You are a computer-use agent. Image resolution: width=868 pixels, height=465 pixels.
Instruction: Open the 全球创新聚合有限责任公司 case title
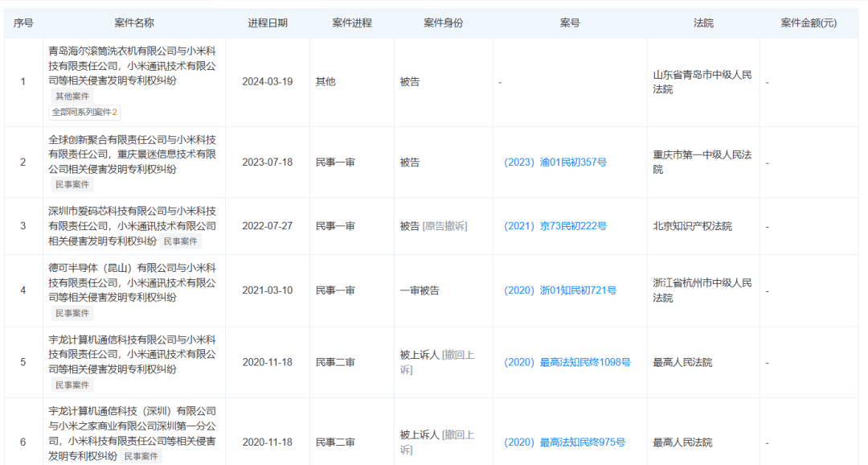tap(133, 154)
